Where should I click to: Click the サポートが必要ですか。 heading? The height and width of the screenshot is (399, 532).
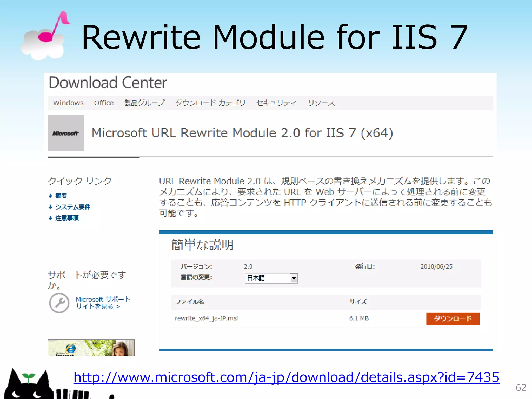(x=87, y=280)
